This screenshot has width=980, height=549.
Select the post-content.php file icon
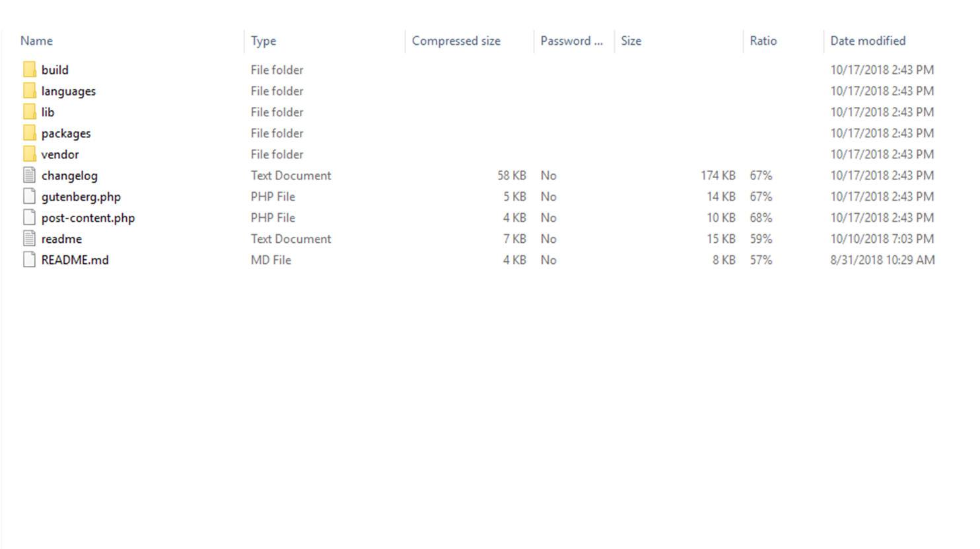[29, 217]
